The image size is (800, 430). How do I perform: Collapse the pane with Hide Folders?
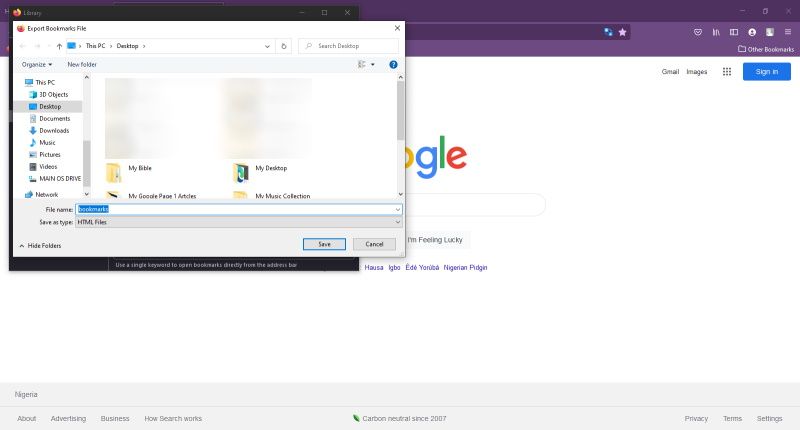pyautogui.click(x=40, y=245)
